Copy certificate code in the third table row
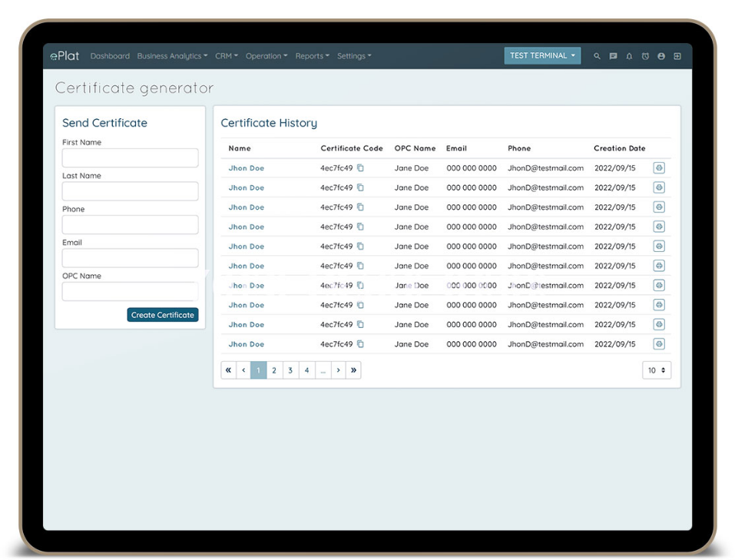The image size is (735, 560). (360, 207)
